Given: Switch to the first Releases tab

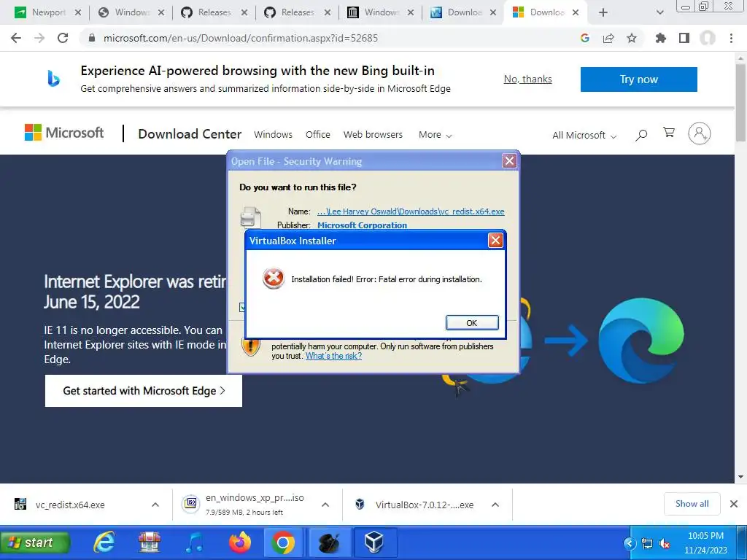Looking at the screenshot, I should pyautogui.click(x=214, y=12).
